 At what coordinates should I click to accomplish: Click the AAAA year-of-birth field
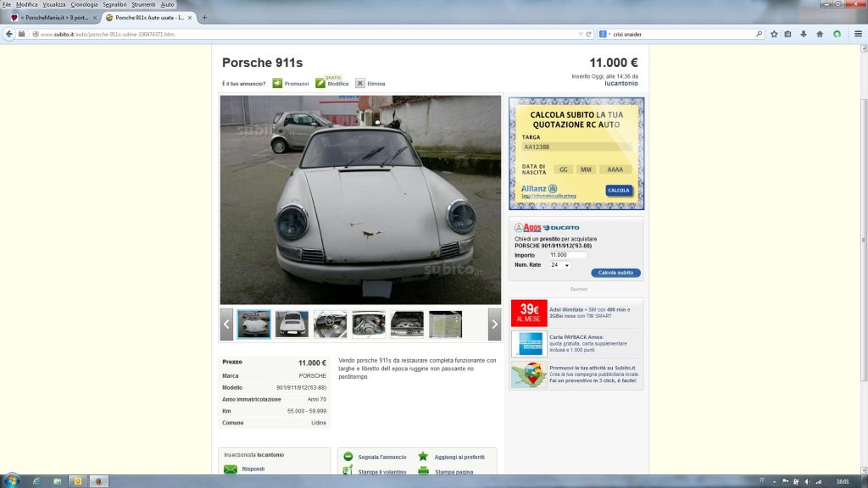pyautogui.click(x=615, y=169)
